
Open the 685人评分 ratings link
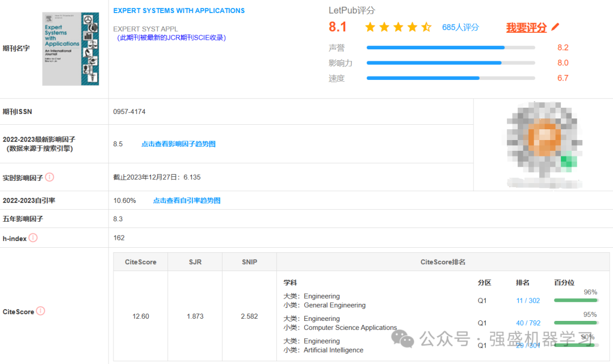460,27
